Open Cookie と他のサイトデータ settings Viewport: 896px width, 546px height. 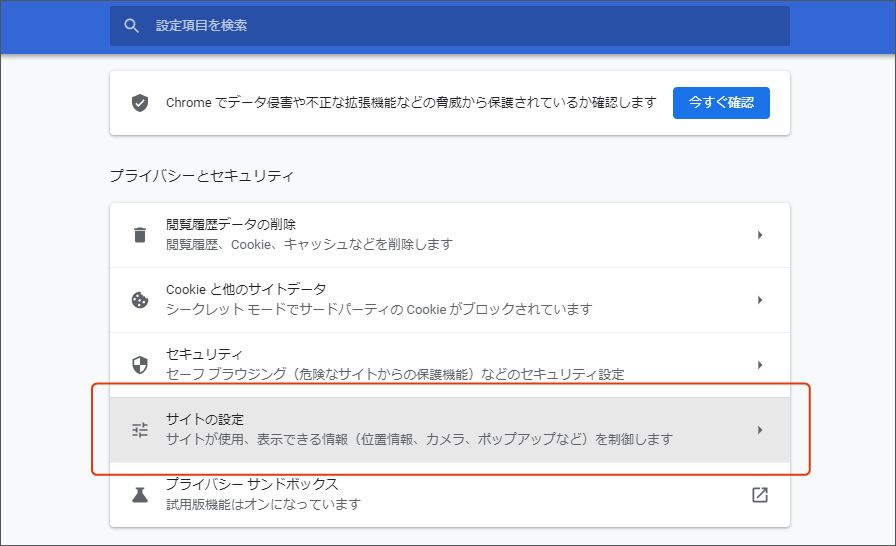tap(450, 300)
